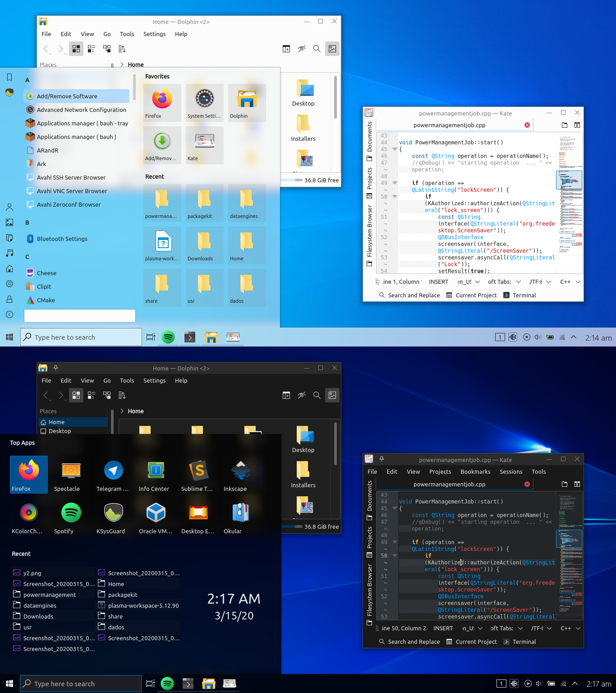
Task: Toggle INSERT mode in dark Kate status bar
Action: coord(443,628)
